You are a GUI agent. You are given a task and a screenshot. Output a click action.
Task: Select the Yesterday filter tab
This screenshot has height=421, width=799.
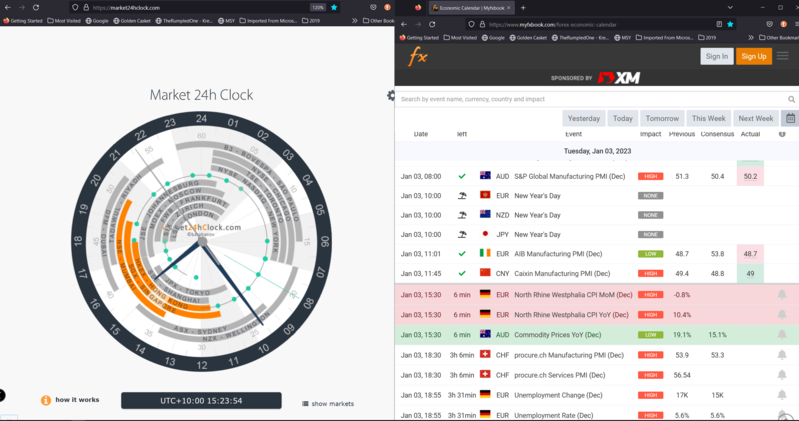(x=584, y=118)
